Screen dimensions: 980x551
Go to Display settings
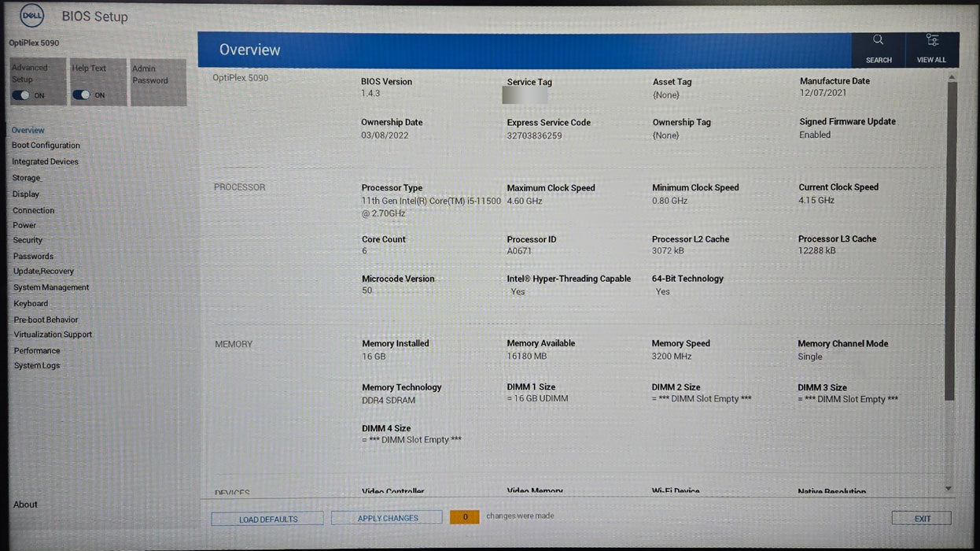[26, 194]
